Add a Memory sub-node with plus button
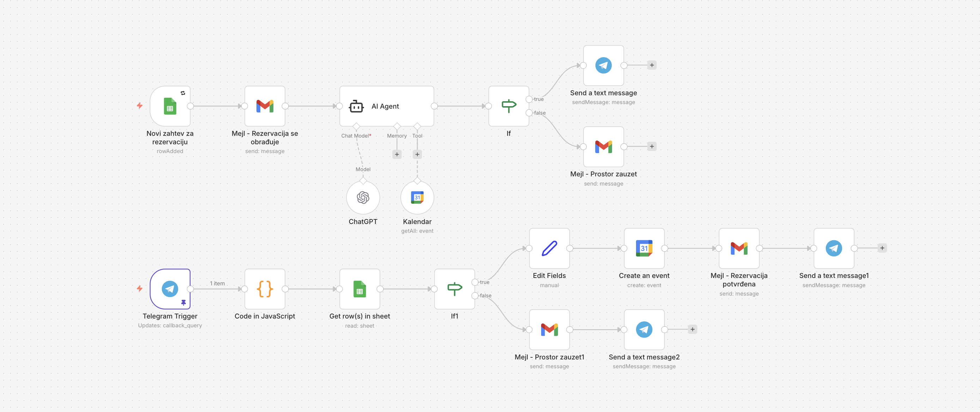Viewport: 980px width, 412px height. 397,154
